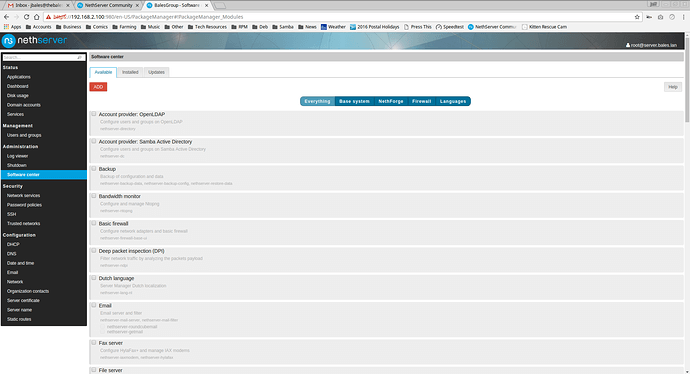Bookmark this page with the star icon
Viewport: 690px width, 374px height.
[637, 17]
